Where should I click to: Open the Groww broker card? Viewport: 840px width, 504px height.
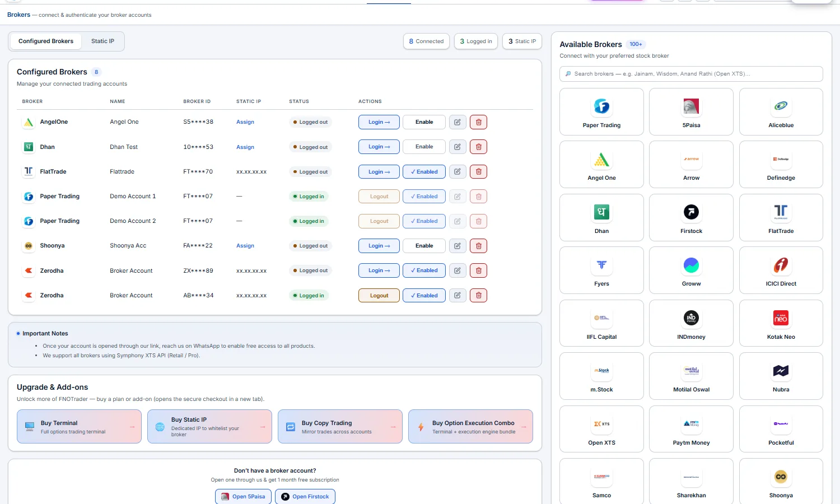click(x=691, y=270)
